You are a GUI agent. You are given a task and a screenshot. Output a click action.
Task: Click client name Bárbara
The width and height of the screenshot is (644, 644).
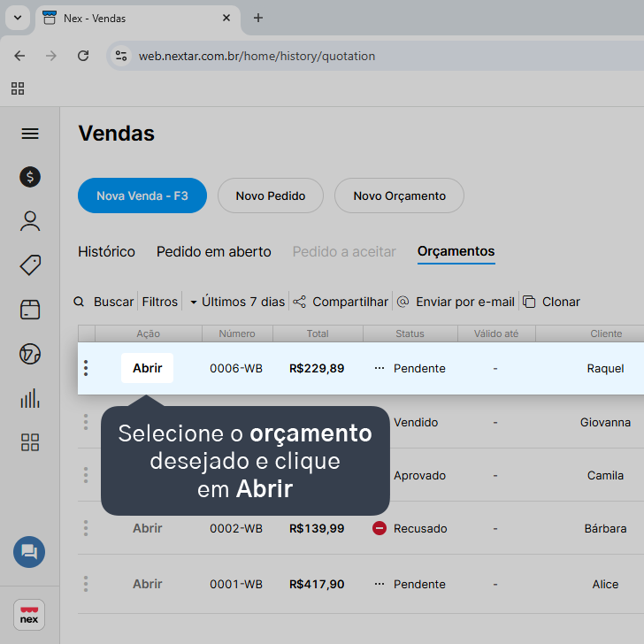[x=605, y=529]
